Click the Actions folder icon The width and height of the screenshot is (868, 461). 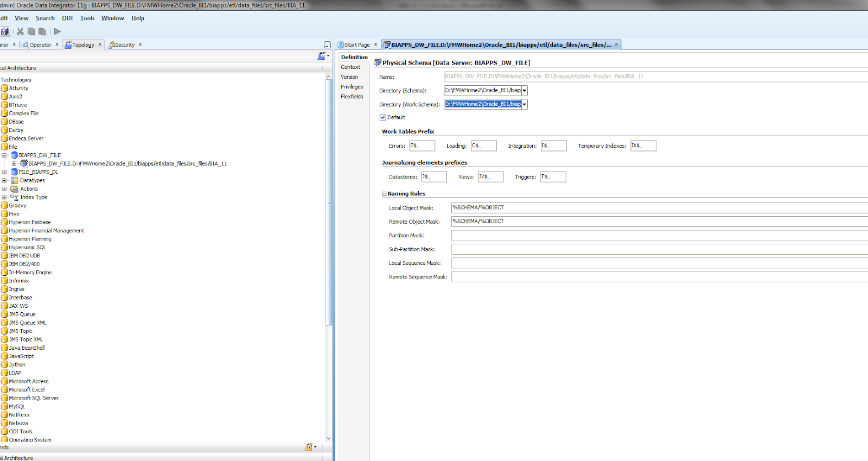14,189
